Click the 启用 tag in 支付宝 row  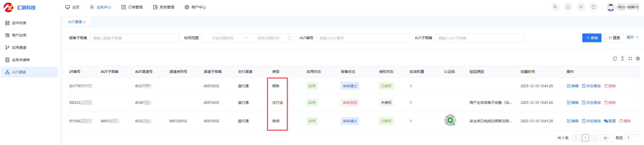(x=312, y=103)
